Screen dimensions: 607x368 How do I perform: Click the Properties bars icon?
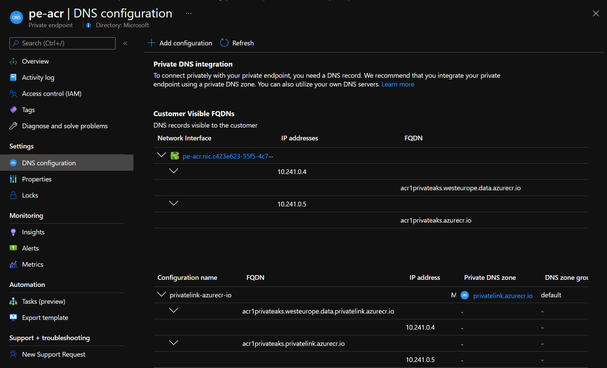[13, 179]
